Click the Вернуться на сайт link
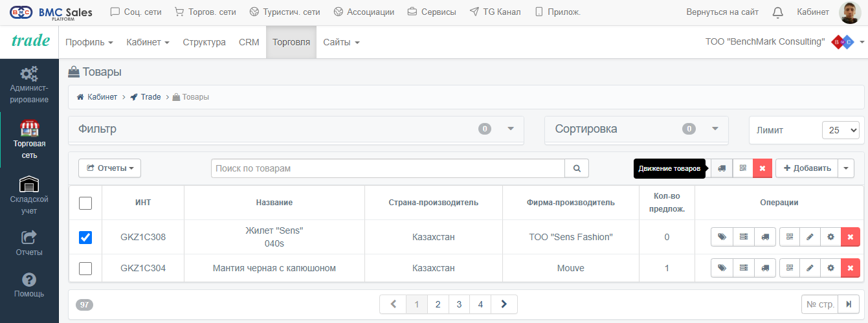 point(722,12)
